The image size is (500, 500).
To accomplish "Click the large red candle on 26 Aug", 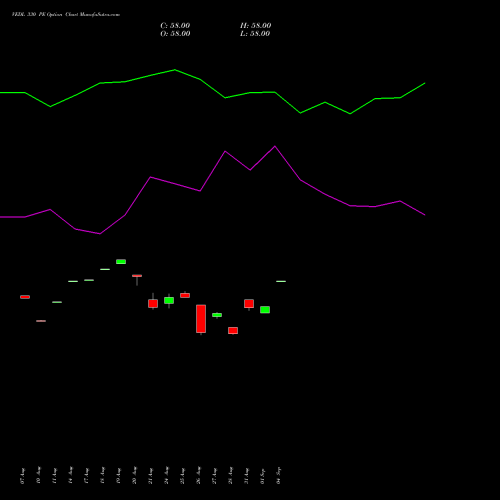I will (x=201, y=319).
